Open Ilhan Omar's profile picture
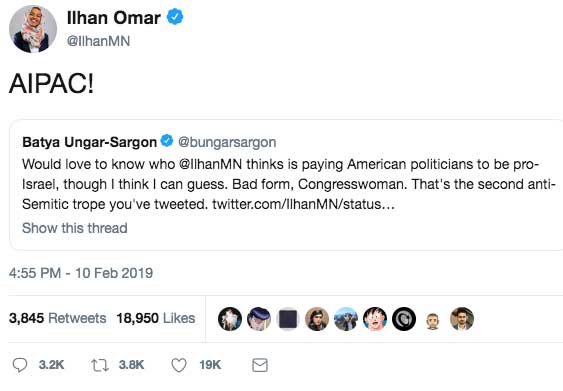 33,29
